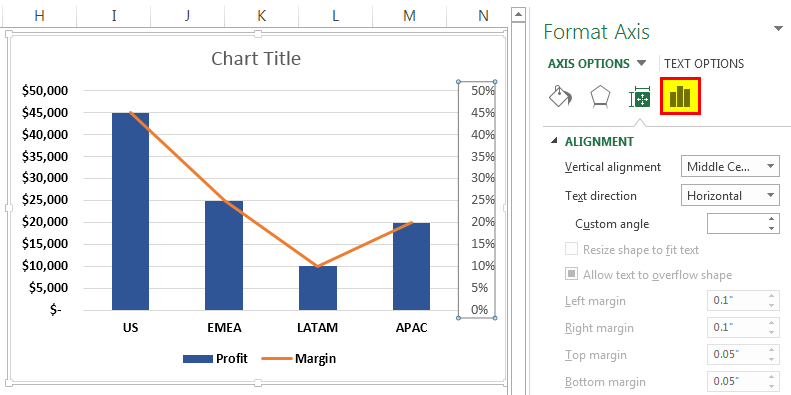Select column L header
791x395 pixels.
pyautogui.click(x=335, y=16)
